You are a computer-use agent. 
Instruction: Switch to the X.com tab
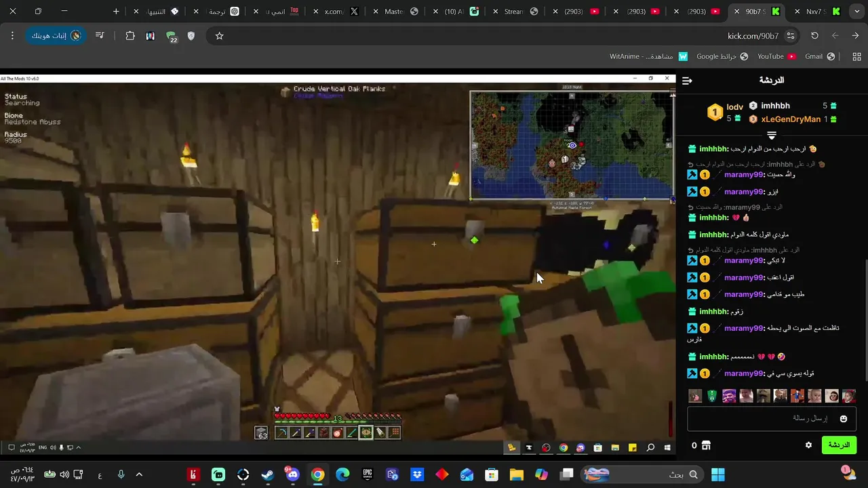[x=336, y=12]
